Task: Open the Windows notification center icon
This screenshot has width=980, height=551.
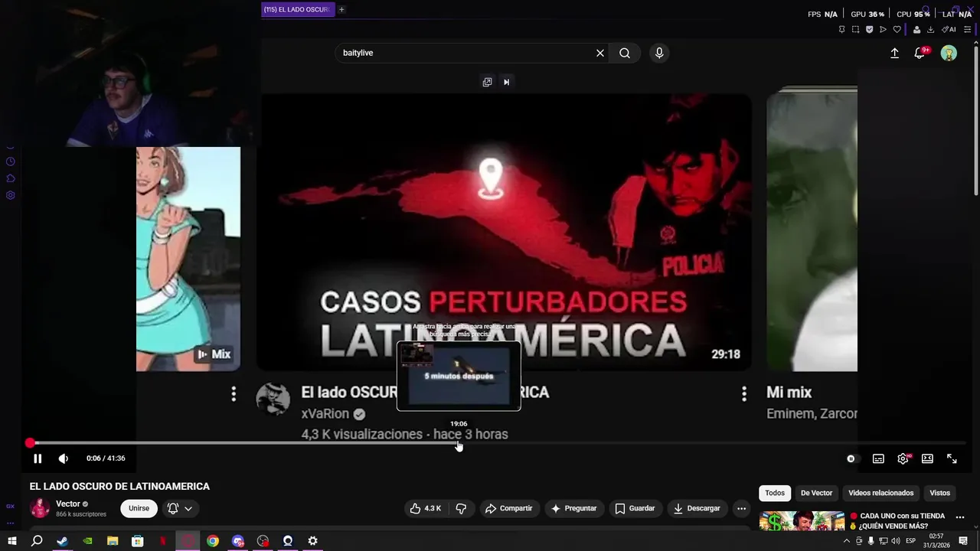Action: pos(963,541)
